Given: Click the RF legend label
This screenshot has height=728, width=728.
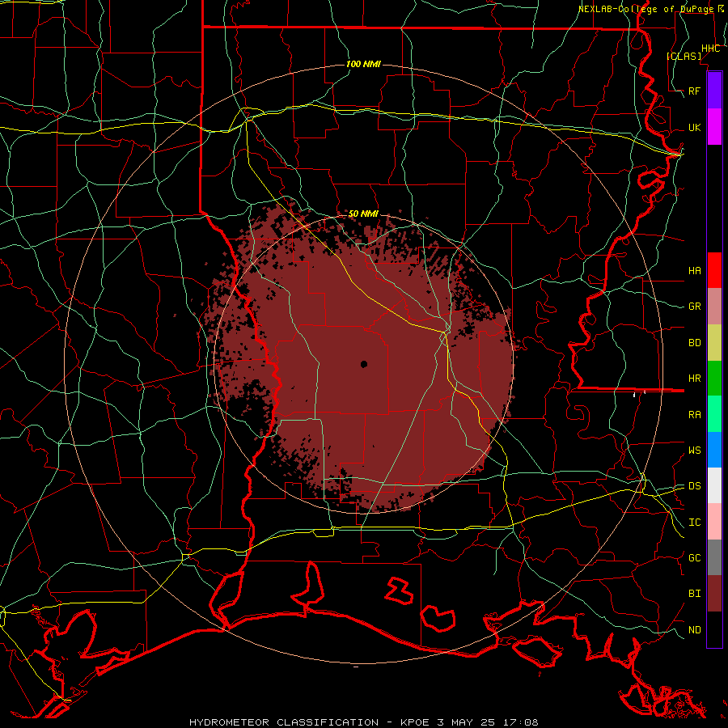Looking at the screenshot, I should tap(694, 91).
